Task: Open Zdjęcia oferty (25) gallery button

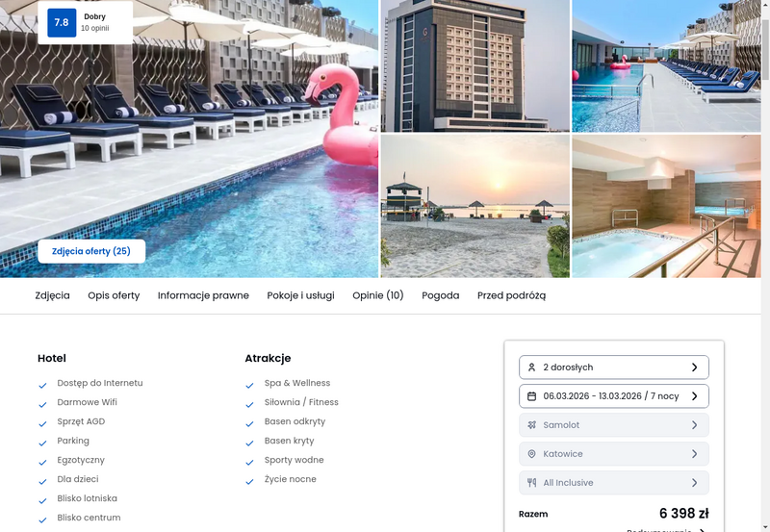Action: point(91,251)
